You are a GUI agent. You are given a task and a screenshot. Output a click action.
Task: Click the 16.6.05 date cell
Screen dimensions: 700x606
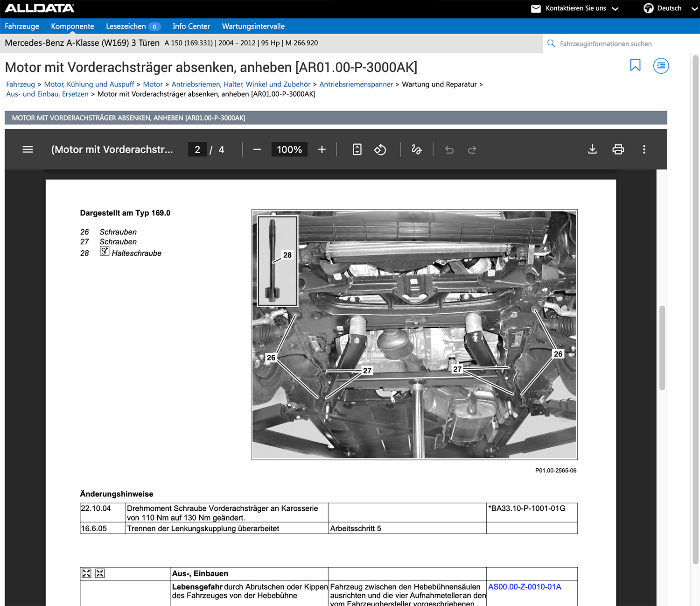pyautogui.click(x=103, y=528)
